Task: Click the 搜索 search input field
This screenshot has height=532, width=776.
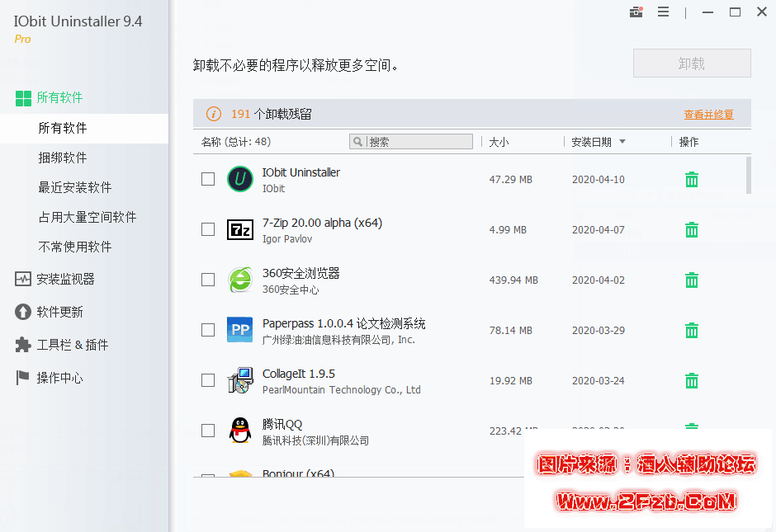Action: (419, 142)
